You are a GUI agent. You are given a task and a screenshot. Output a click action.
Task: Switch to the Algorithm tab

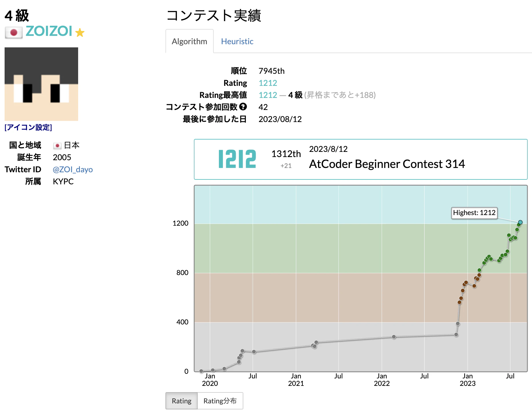pos(189,41)
